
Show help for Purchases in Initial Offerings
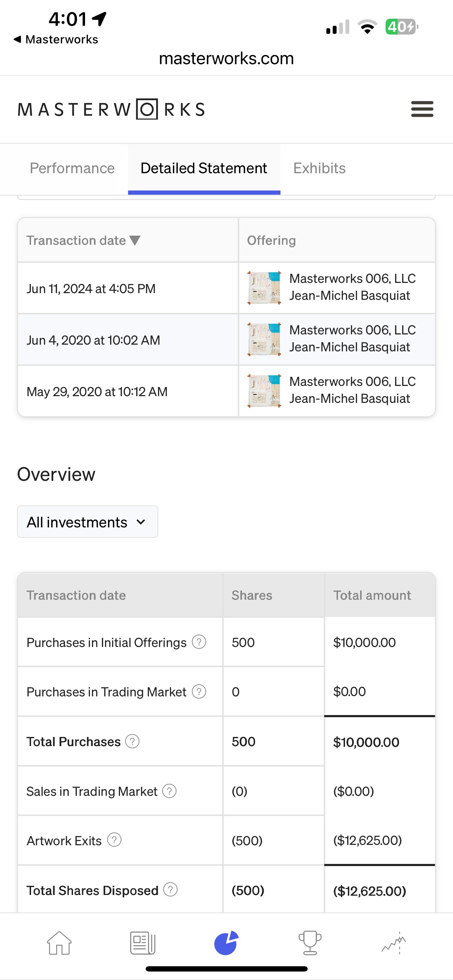199,642
